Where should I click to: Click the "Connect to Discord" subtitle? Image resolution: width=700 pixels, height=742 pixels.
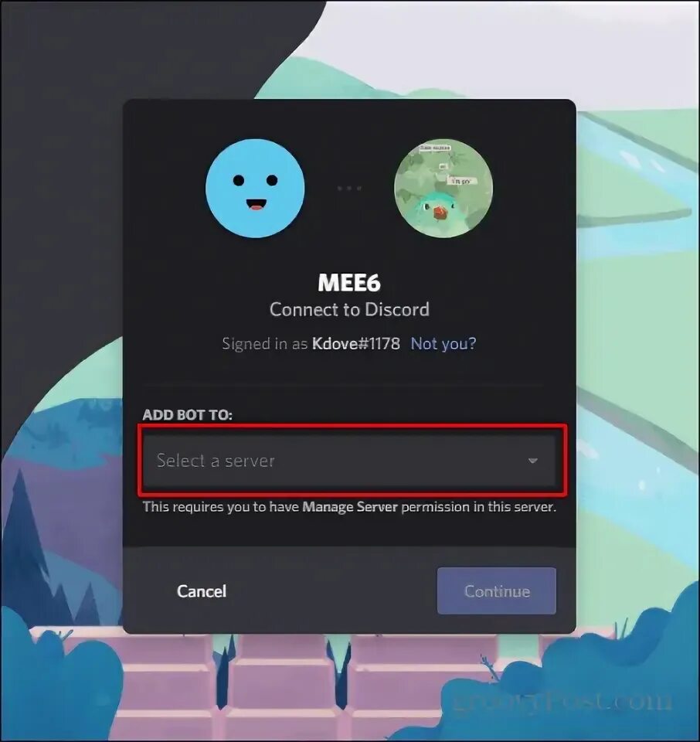click(x=349, y=309)
